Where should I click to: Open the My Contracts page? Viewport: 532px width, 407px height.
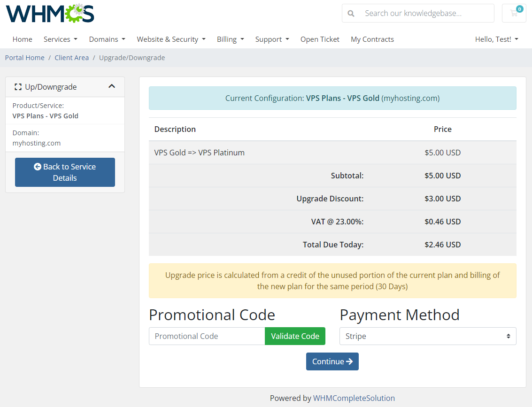coord(372,39)
